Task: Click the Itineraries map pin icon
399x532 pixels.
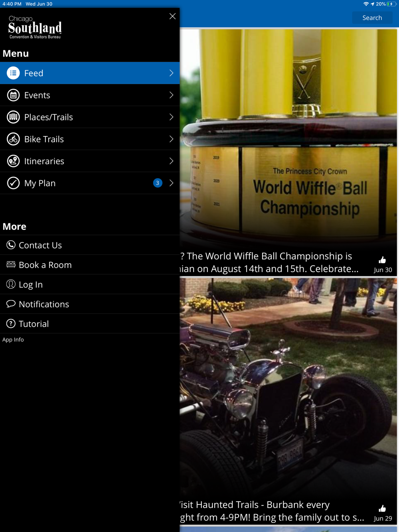Action: coord(13,161)
